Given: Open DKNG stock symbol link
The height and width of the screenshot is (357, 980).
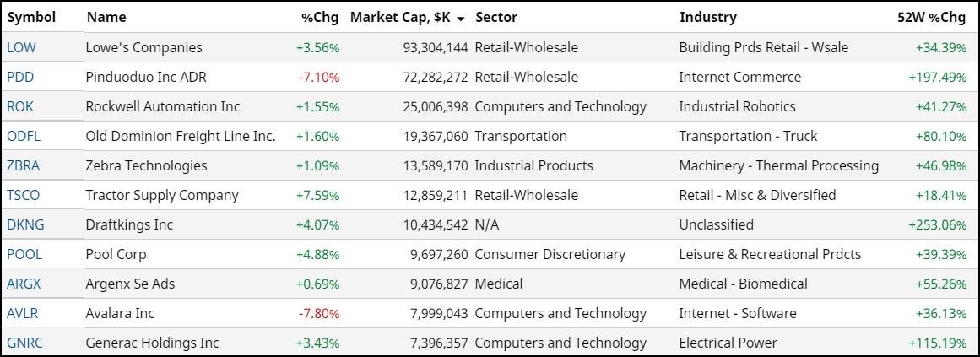Looking at the screenshot, I should (x=25, y=224).
